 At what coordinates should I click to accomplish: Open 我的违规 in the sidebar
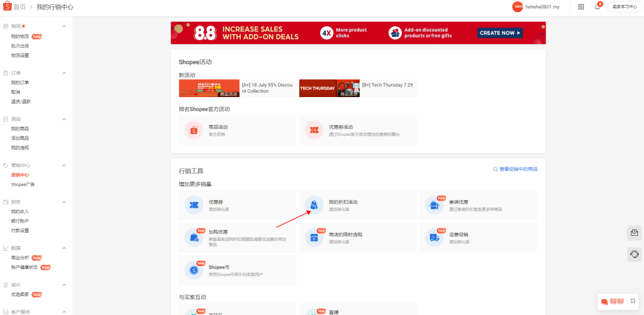(20, 148)
